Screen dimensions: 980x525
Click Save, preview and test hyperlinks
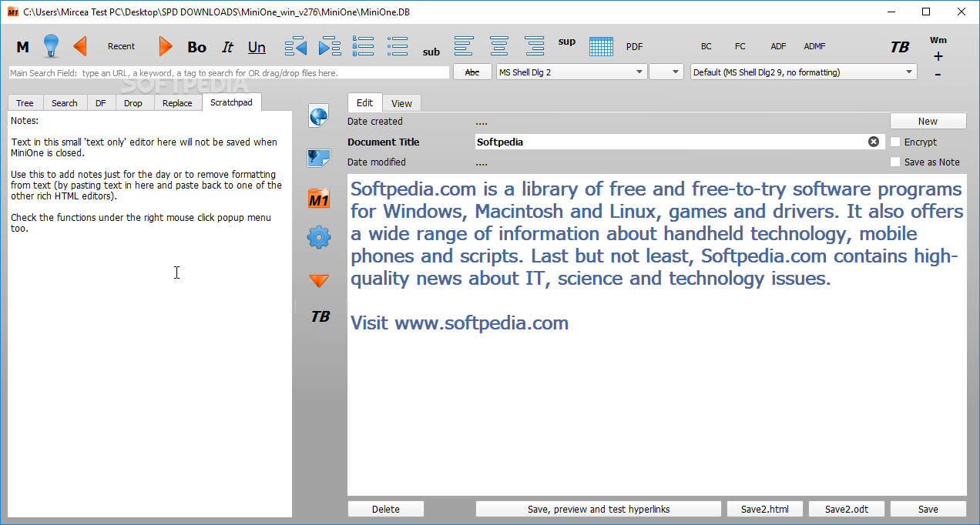pyautogui.click(x=599, y=509)
